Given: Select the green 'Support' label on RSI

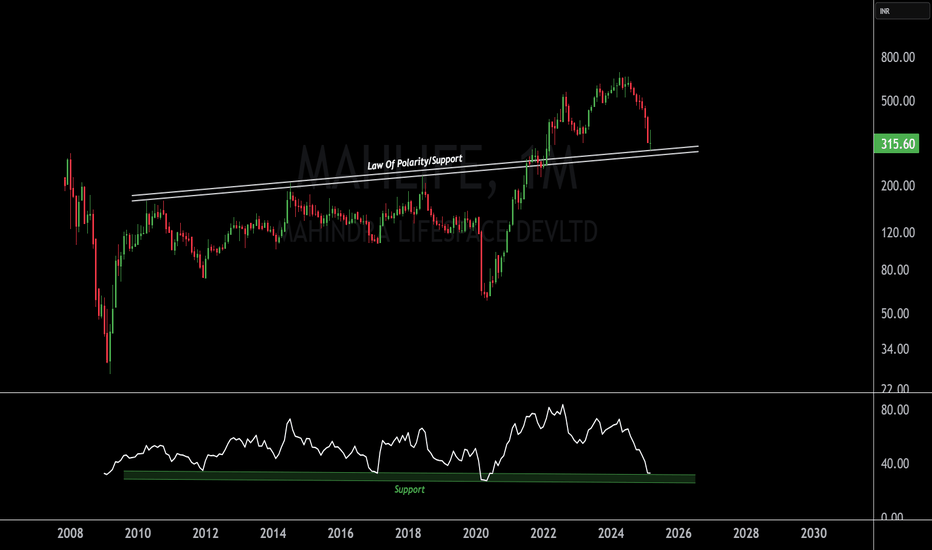Looking at the screenshot, I should point(410,489).
